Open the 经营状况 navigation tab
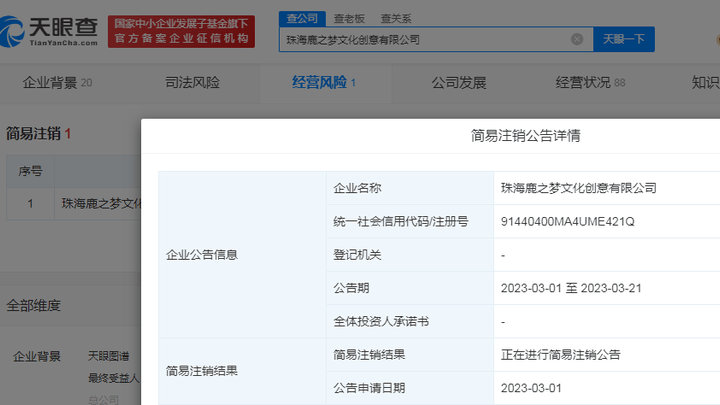Screen dimensions: 720x405 590,83
